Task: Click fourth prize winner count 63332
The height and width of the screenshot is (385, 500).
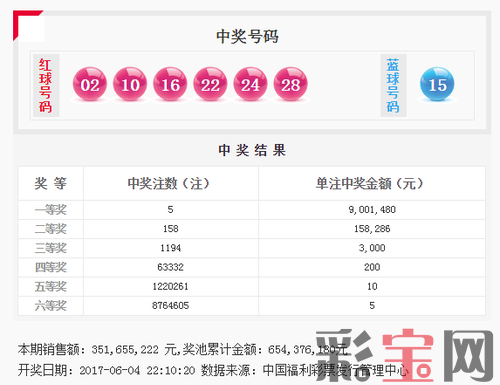Action: pyautogui.click(x=170, y=267)
